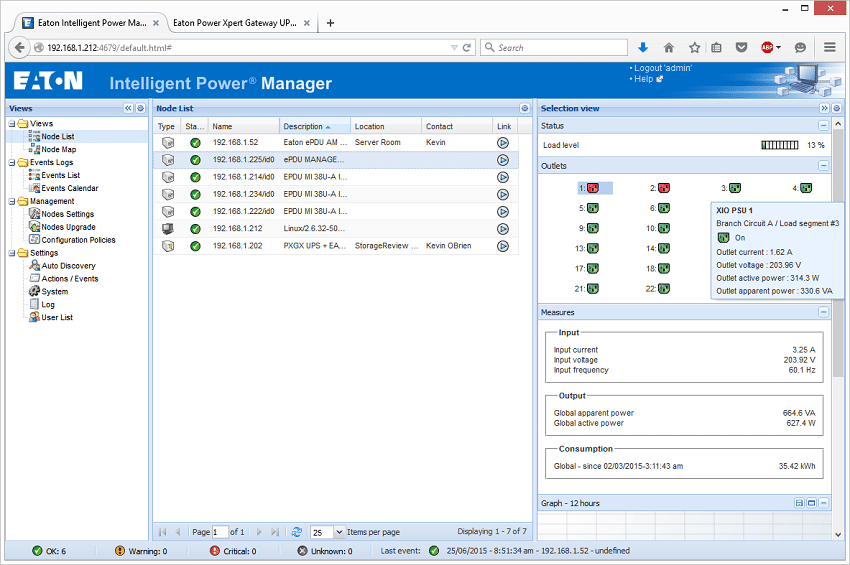Click the browser downloads arrow icon
Screen dimensions: 850x565
tap(643, 48)
